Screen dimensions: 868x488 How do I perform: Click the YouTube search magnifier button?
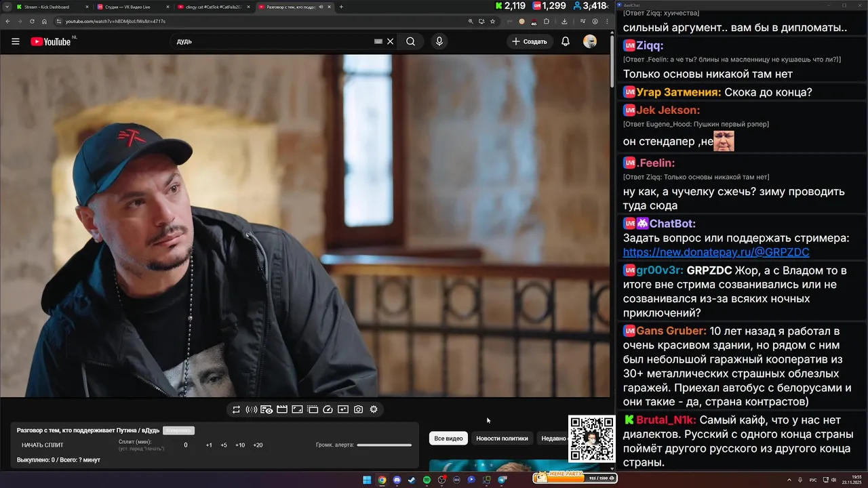click(410, 41)
